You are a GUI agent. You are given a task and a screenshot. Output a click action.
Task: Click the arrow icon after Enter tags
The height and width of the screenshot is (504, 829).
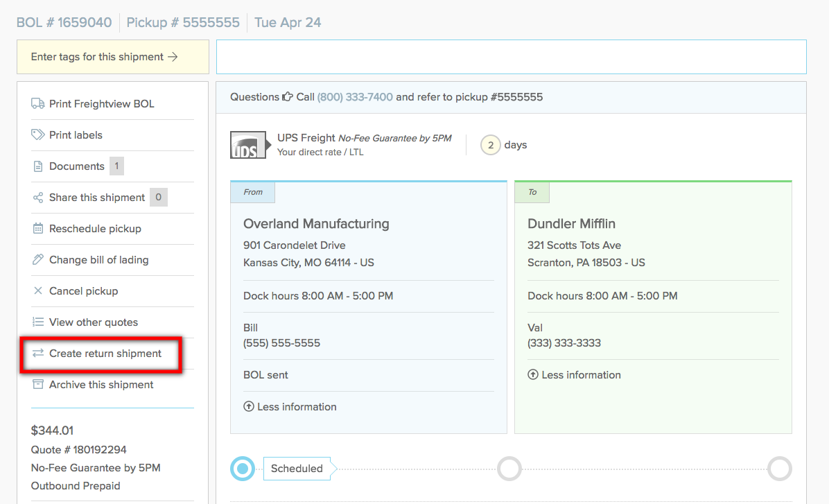(x=173, y=57)
